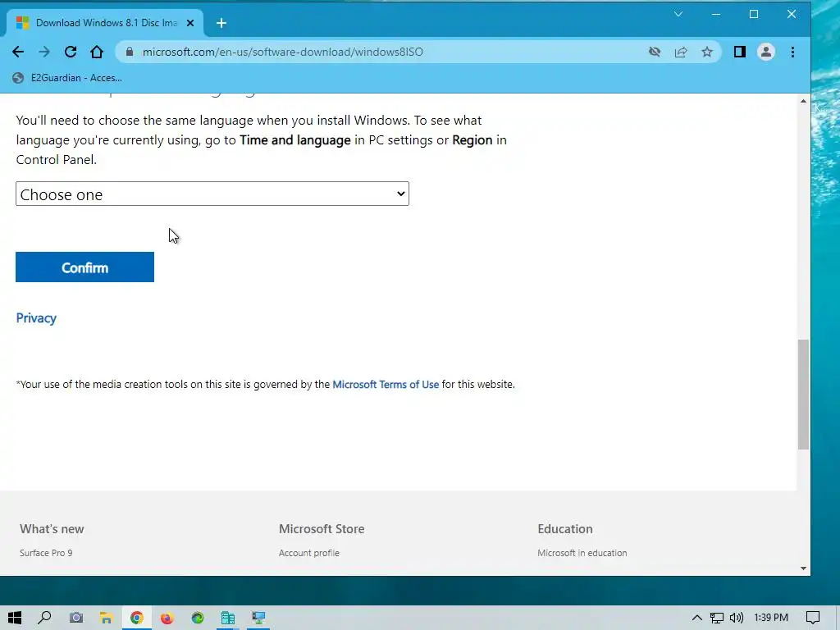840x630 pixels.
Task: Select the Download Windows 8.1 Disc Image tab
Action: [105, 23]
